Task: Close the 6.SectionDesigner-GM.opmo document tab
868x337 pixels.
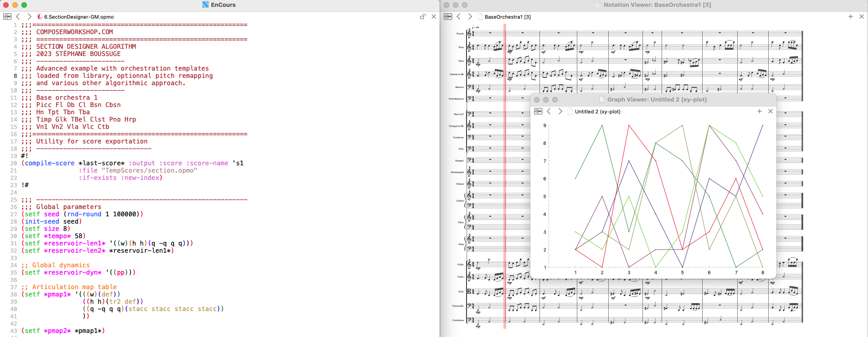Action: coord(434,16)
